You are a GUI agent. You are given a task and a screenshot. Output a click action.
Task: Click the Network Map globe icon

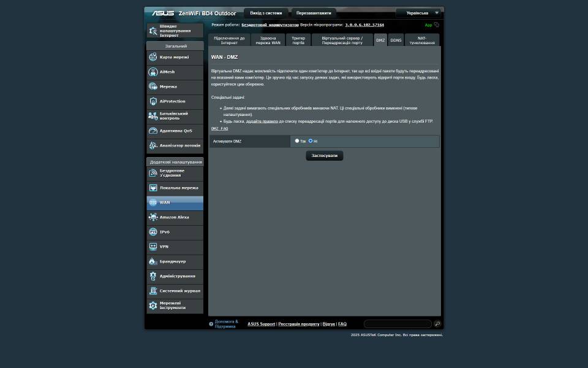click(x=153, y=57)
